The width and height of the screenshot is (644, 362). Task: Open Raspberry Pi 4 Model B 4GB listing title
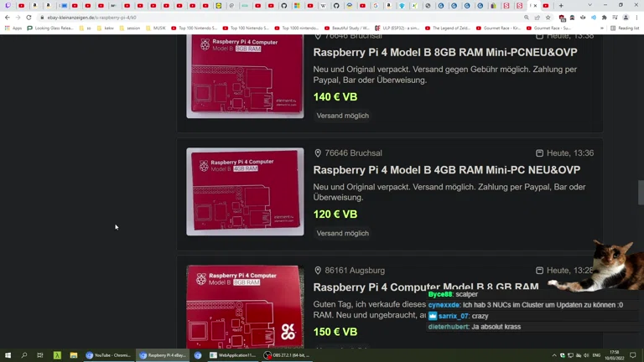click(447, 170)
